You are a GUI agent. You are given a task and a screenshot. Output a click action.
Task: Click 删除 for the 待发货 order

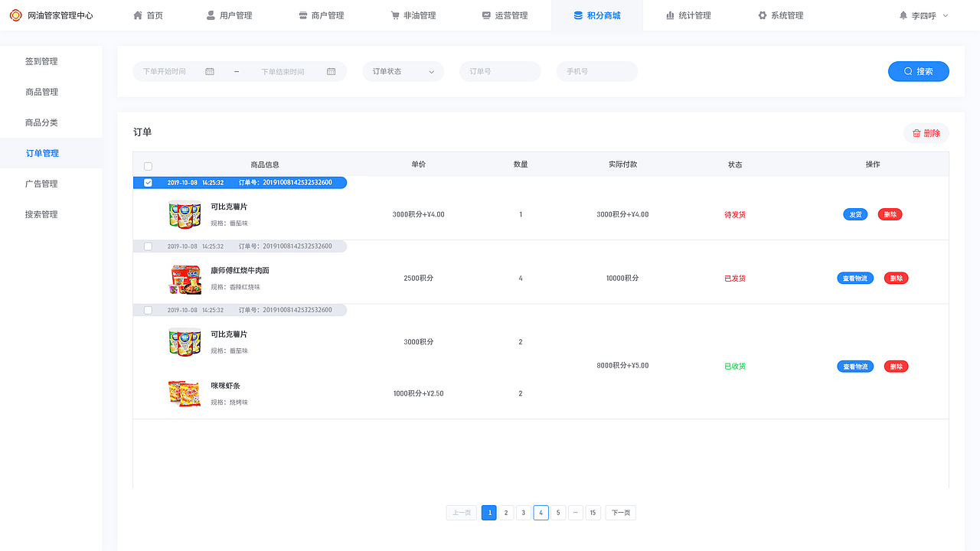click(x=890, y=214)
